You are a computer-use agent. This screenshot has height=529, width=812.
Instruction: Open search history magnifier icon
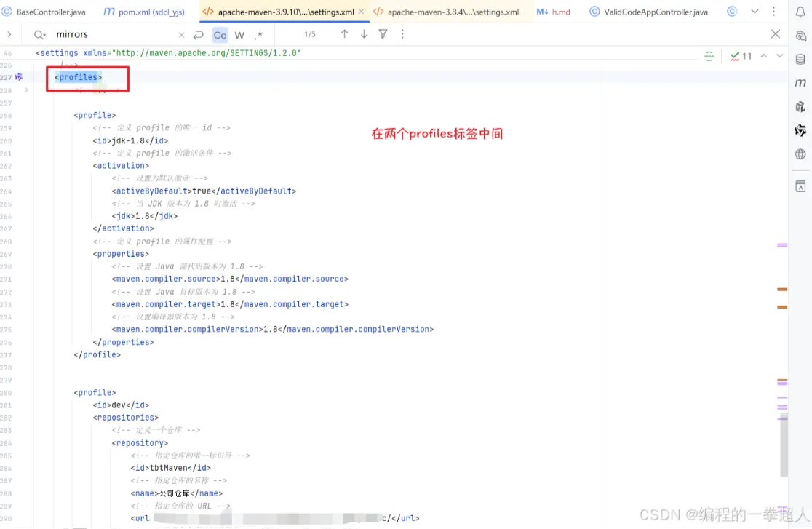[x=40, y=35]
